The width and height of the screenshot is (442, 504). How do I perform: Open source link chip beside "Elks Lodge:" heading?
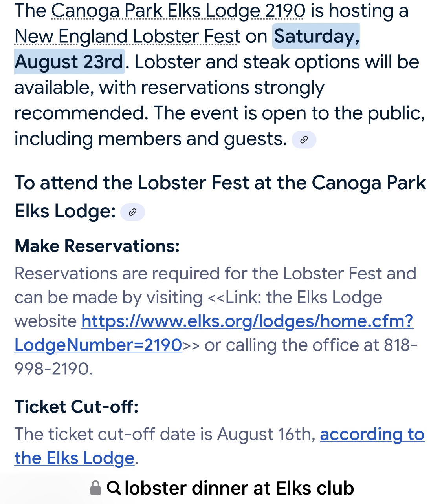tap(132, 212)
